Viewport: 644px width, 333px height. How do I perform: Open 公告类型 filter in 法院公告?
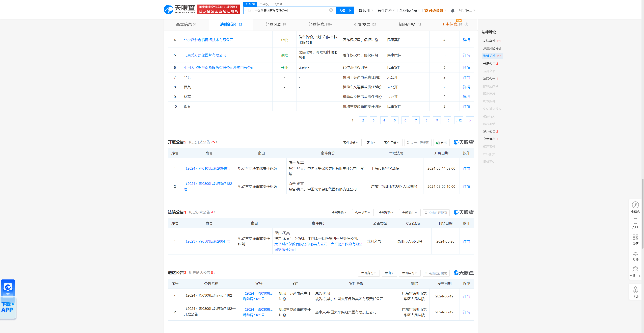point(363,213)
